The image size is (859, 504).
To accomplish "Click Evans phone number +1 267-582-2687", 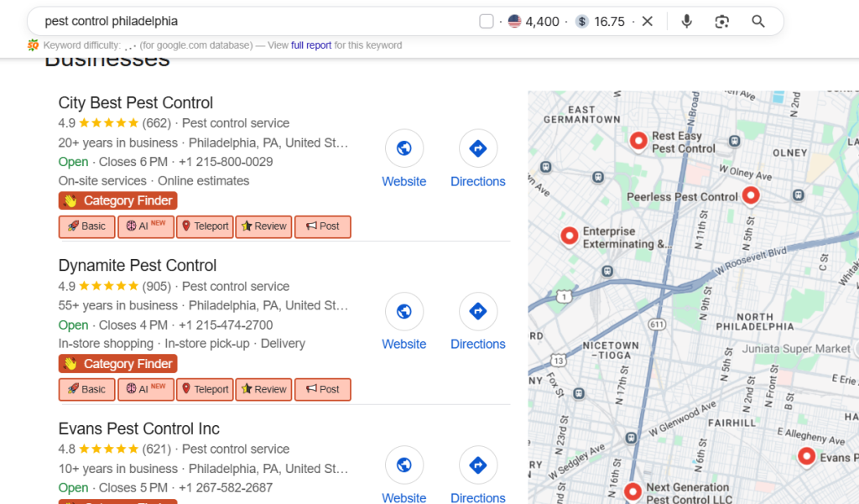I will pyautogui.click(x=226, y=488).
